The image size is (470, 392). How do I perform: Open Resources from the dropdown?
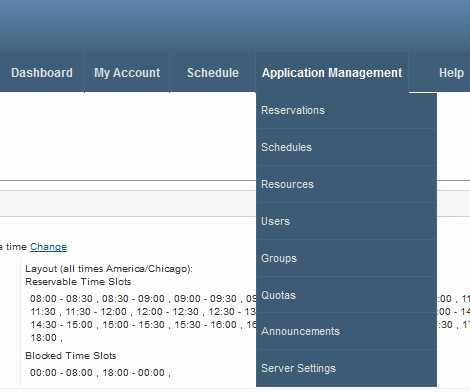tap(346, 184)
